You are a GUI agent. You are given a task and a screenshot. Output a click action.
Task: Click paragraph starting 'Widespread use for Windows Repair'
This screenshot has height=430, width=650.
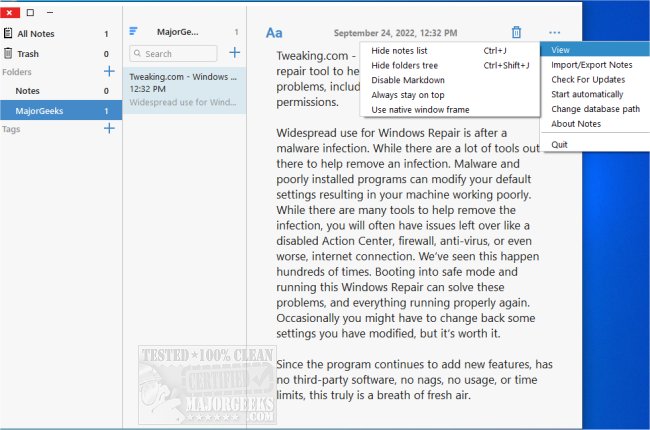point(407,233)
